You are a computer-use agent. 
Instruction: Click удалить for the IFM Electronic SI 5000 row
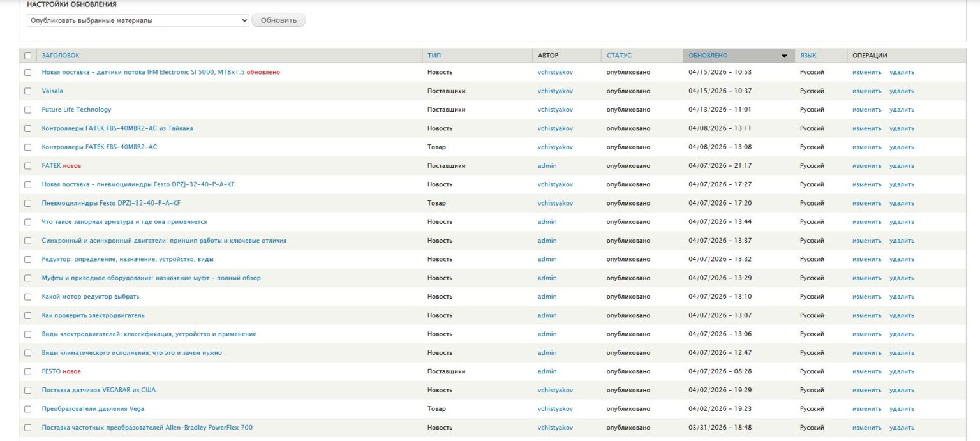(x=902, y=72)
